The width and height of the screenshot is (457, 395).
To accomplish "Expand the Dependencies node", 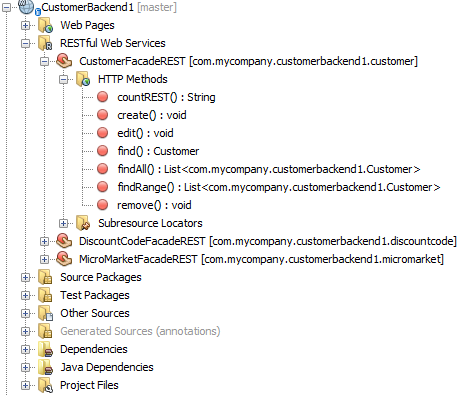I will point(25,349).
